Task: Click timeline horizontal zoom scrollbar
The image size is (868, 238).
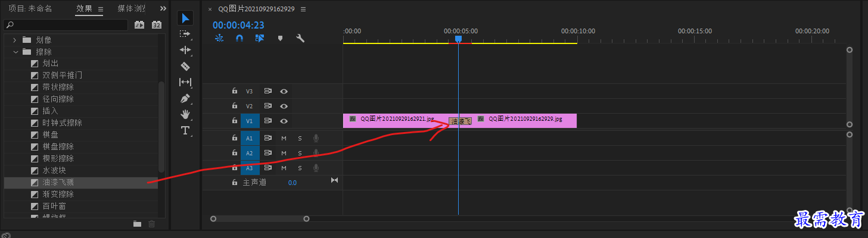Action: [x=260, y=218]
